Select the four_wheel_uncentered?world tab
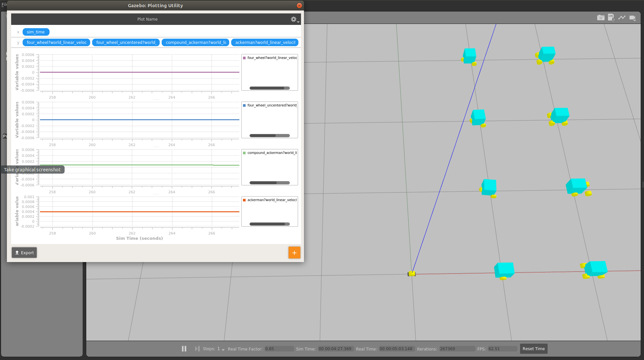 (x=126, y=42)
